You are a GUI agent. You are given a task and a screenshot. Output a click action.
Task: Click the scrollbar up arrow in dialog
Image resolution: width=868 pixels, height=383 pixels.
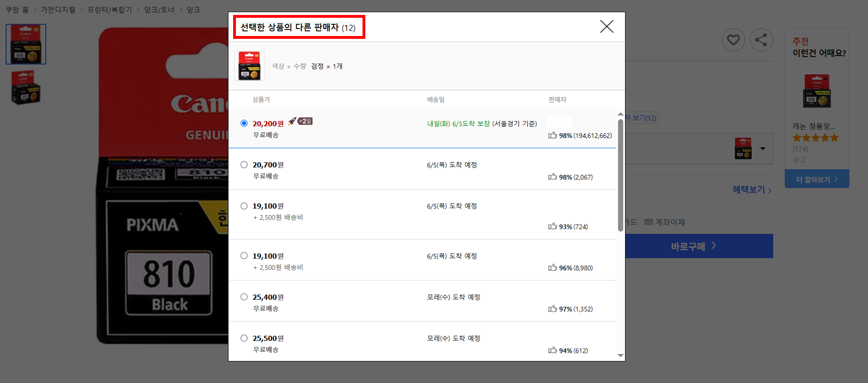(620, 114)
